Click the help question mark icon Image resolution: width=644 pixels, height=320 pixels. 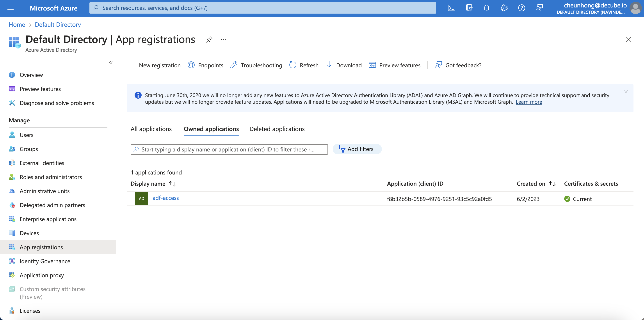pos(521,8)
